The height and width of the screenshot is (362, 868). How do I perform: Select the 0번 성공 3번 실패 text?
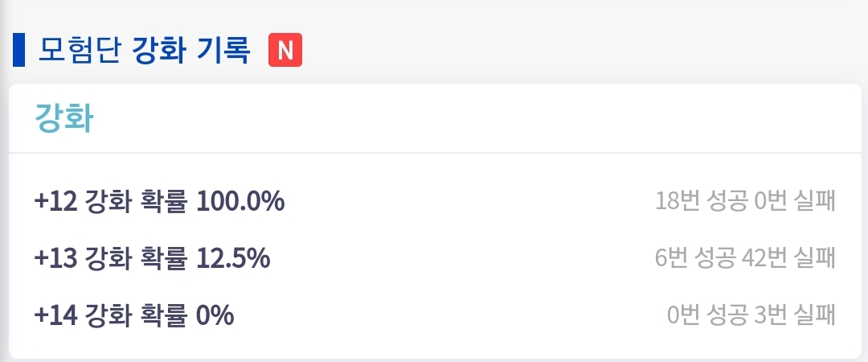pos(751,315)
